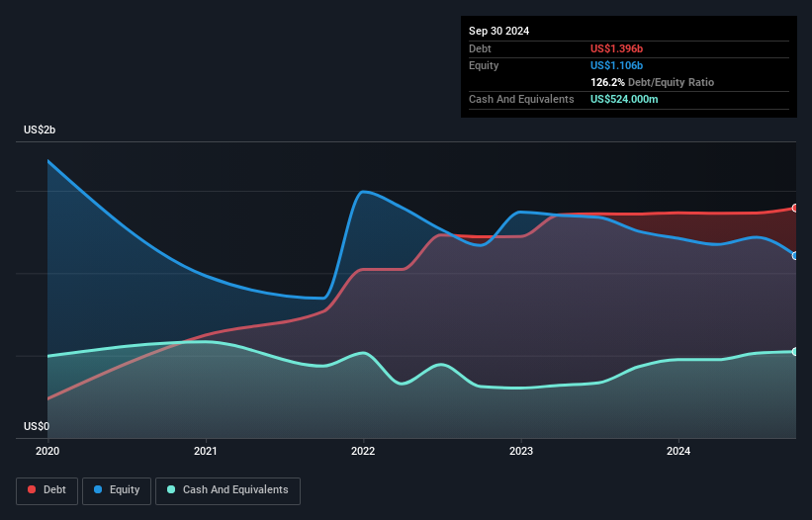The height and width of the screenshot is (520, 812).
Task: Select the teal Cash endpoint marker
Action: coord(795,352)
